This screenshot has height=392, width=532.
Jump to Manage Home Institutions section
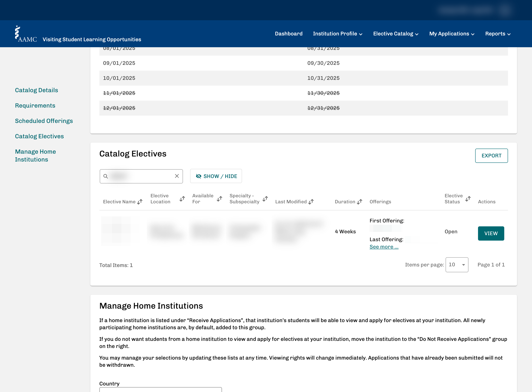(35, 156)
